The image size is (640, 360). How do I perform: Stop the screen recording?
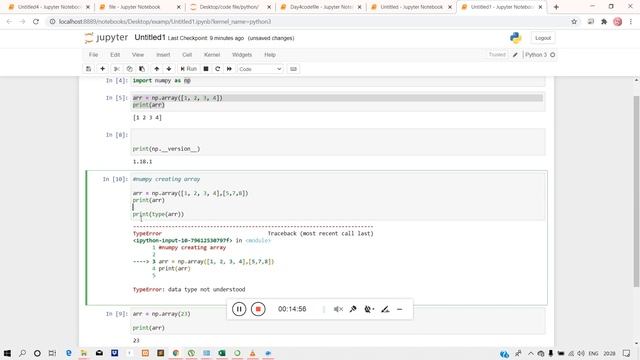coord(258,309)
